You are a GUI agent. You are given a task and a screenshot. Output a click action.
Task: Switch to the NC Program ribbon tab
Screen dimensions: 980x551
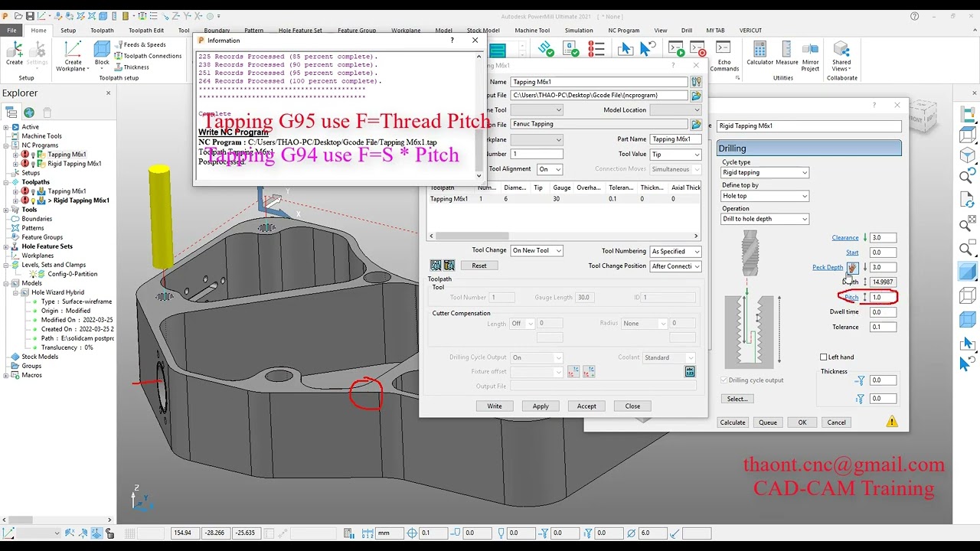(x=623, y=31)
